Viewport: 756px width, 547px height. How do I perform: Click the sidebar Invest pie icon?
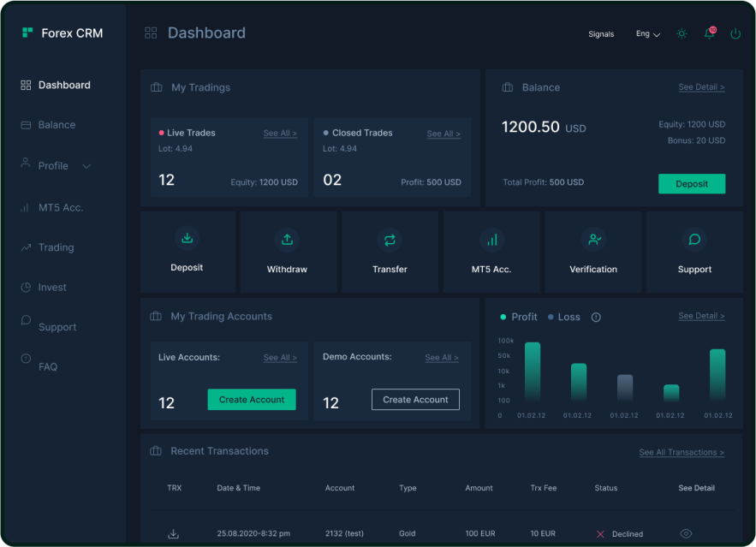(26, 288)
